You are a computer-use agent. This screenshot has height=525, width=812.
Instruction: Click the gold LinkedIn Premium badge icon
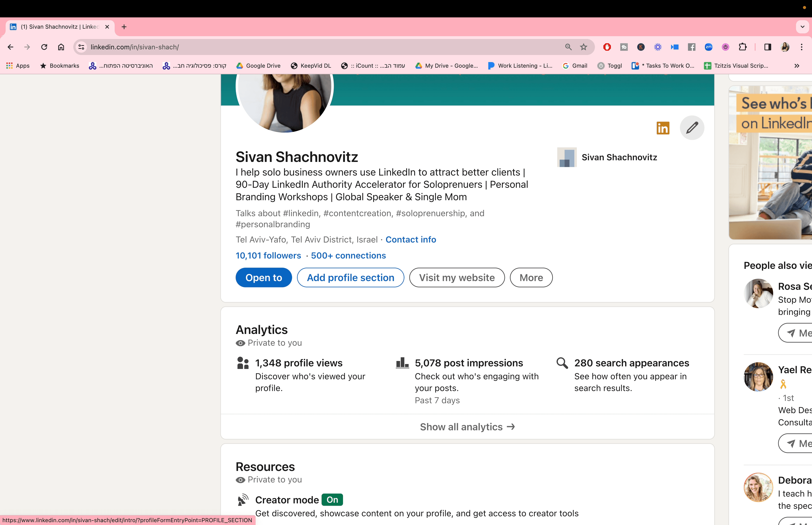click(663, 128)
